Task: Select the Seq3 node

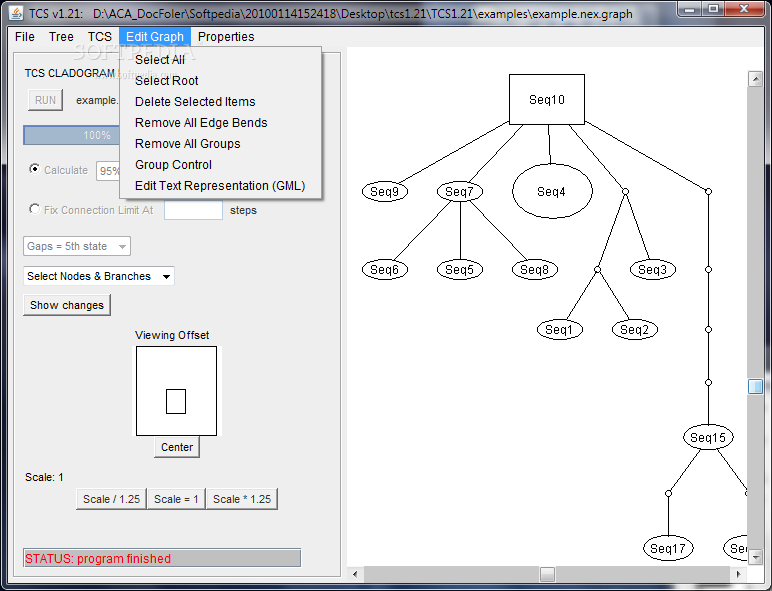Action: (x=653, y=270)
